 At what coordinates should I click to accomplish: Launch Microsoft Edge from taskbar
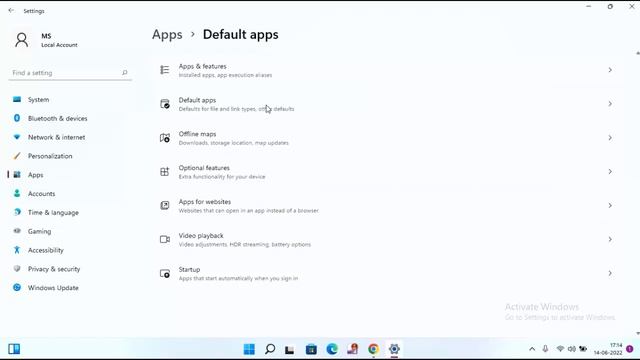pyautogui.click(x=332, y=349)
